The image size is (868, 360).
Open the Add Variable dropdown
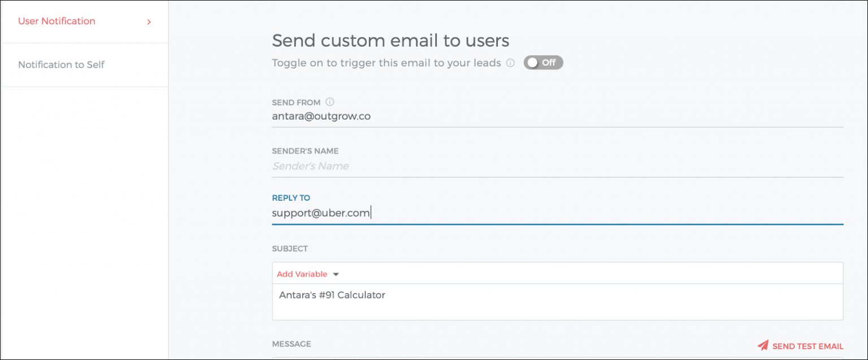[x=302, y=274]
